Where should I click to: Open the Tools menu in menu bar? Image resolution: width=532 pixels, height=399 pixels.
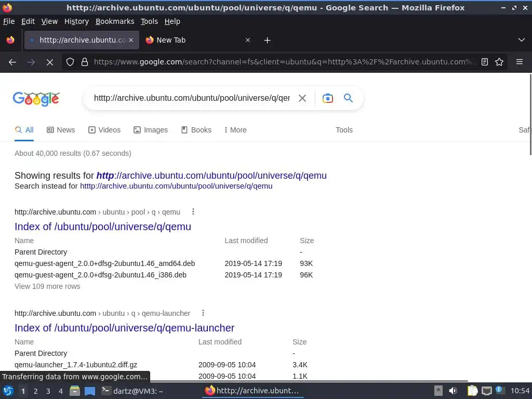click(x=149, y=21)
